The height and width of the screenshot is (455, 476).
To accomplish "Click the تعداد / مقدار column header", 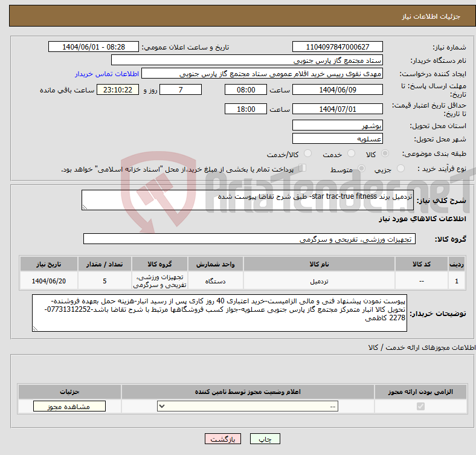I will (105, 264).
